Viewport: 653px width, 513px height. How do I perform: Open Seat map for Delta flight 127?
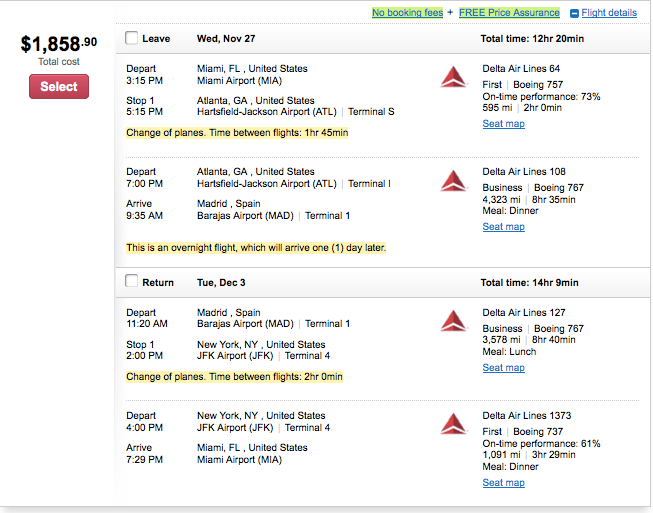(503, 368)
